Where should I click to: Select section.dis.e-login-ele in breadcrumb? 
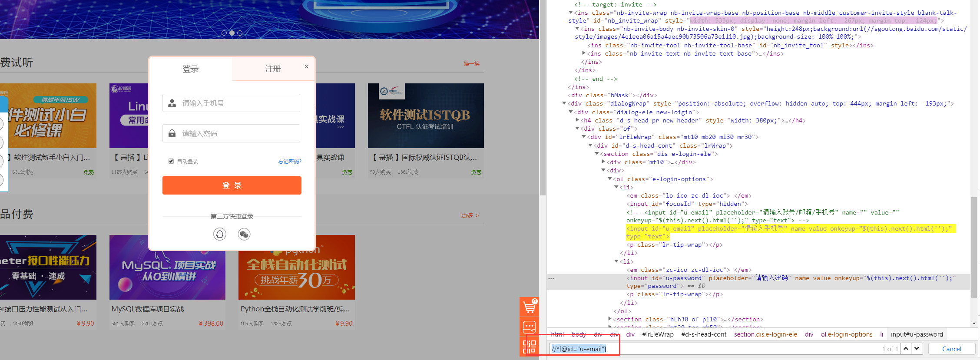click(765, 334)
